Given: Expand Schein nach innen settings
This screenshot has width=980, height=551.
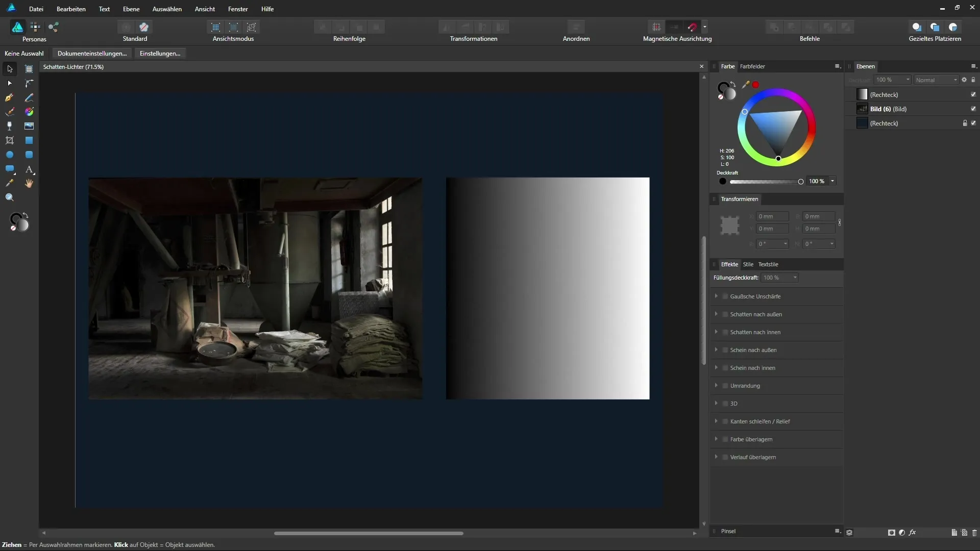Looking at the screenshot, I should click(x=716, y=367).
